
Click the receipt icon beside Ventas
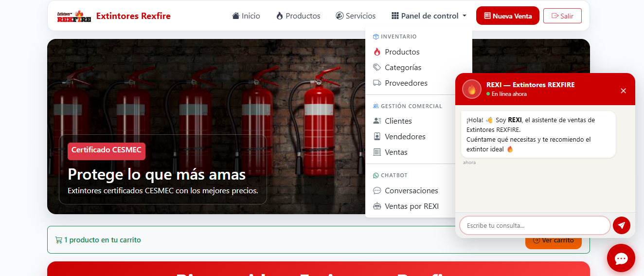click(377, 152)
